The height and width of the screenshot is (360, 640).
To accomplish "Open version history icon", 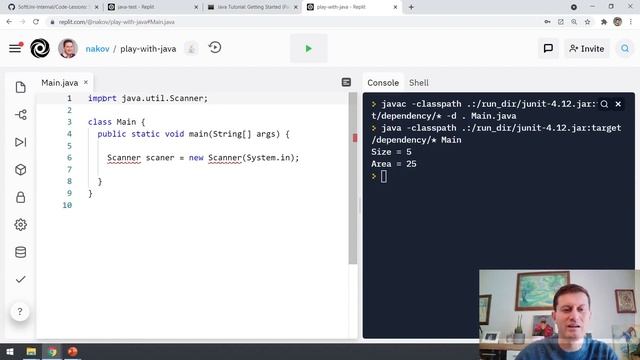I will tap(215, 48).
